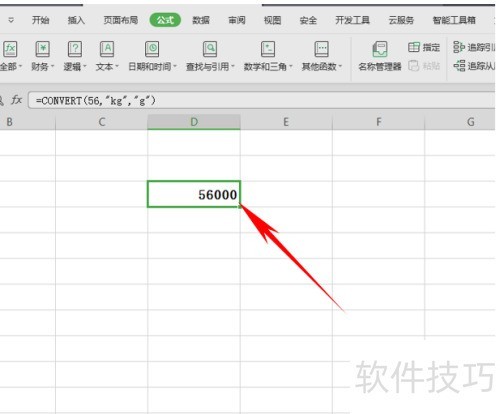The width and height of the screenshot is (500, 414).
Task: Click the 指定 button
Action: 424,47
